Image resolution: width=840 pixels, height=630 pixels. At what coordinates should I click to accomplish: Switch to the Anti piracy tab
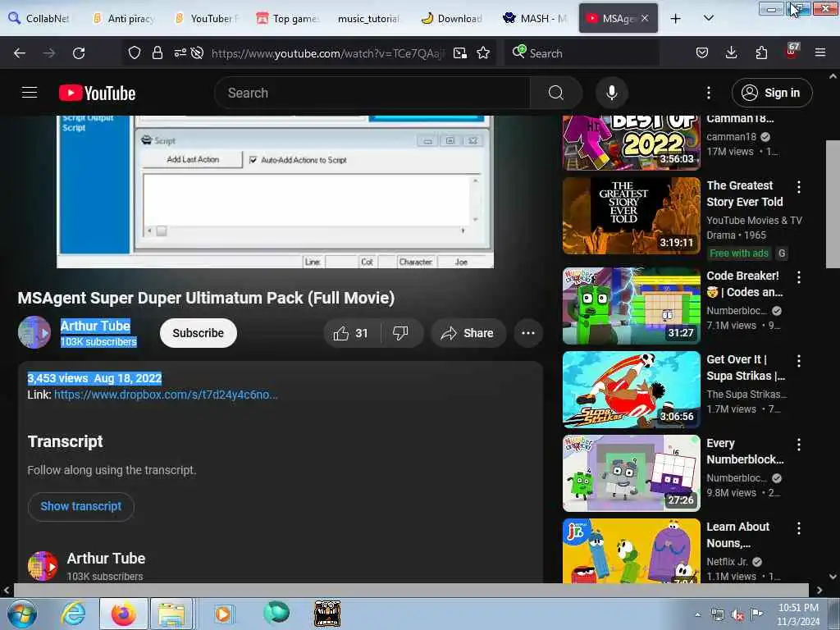pos(124,18)
